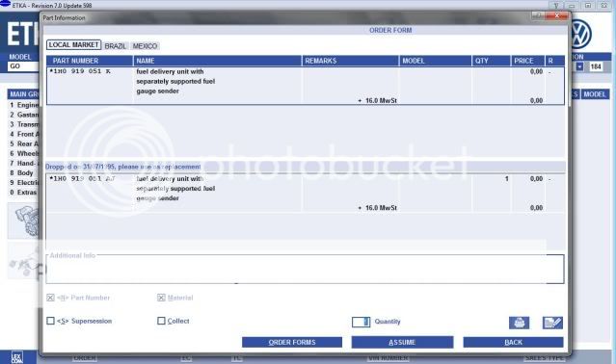Click the LexCom logo at bottom left

tap(17, 357)
